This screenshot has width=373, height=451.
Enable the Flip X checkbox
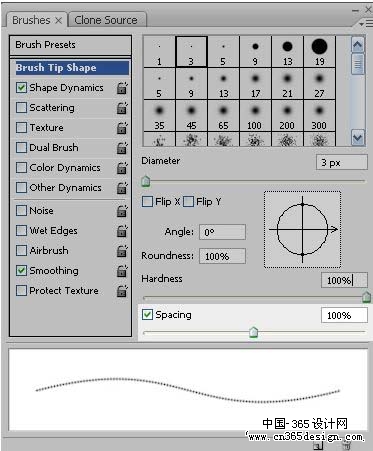[147, 202]
